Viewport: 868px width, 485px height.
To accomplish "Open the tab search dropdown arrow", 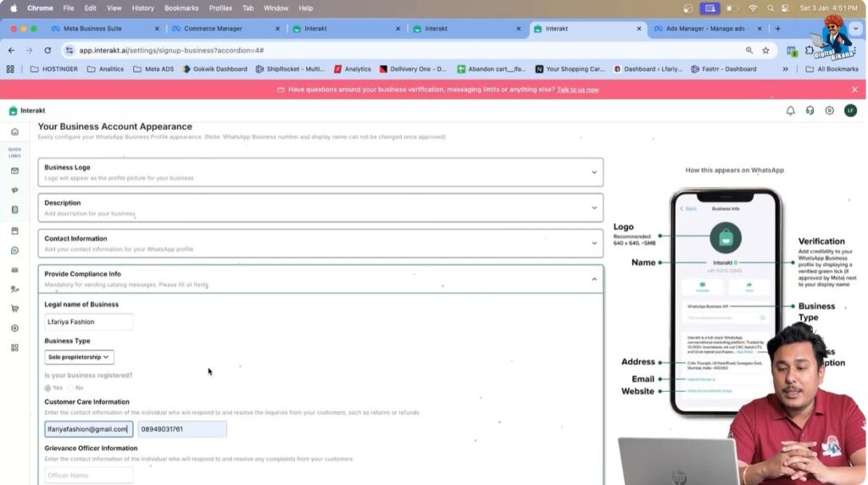I will tap(856, 29).
